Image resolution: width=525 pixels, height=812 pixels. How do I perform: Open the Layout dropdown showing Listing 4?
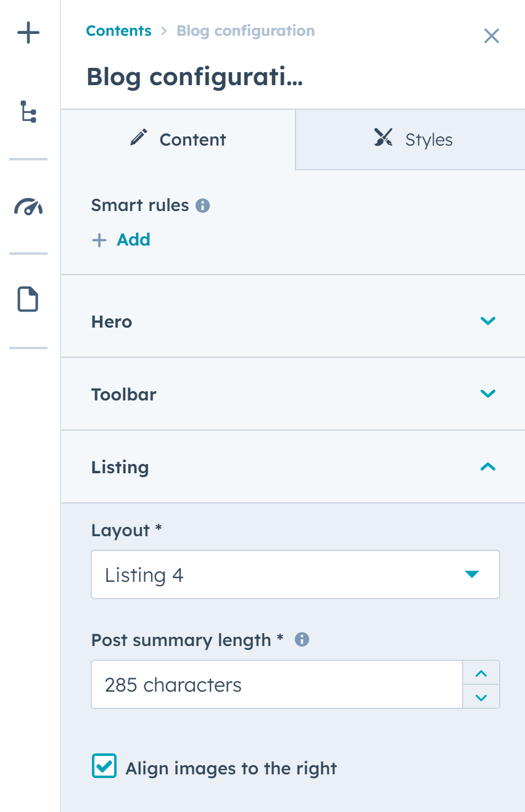coord(295,575)
